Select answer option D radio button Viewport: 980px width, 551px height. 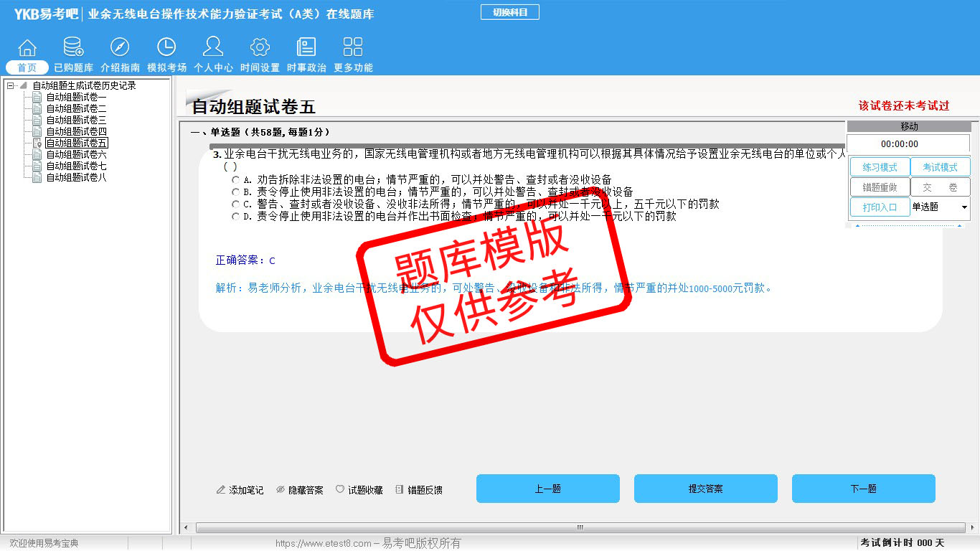pyautogui.click(x=235, y=217)
